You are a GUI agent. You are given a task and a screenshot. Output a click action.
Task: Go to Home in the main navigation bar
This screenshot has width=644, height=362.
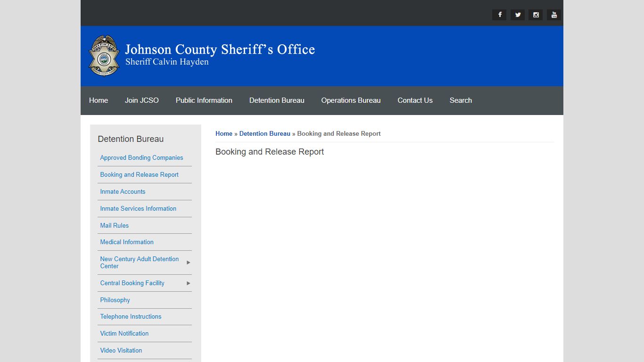click(99, 100)
